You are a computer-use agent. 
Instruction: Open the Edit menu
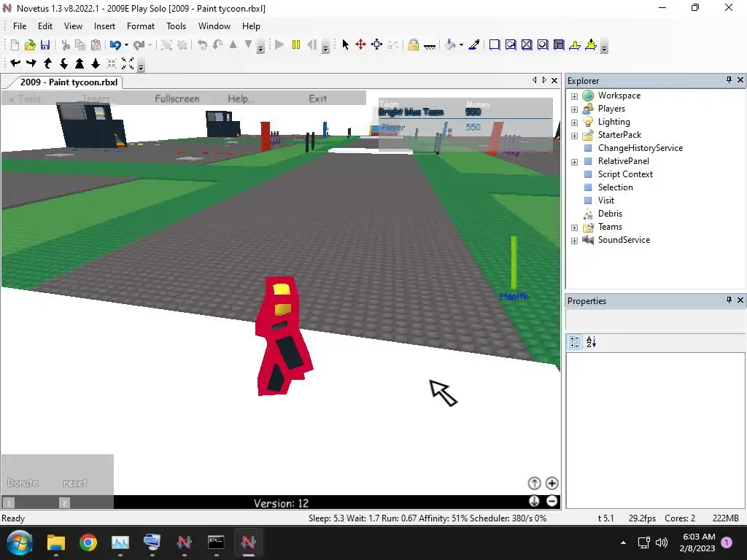[x=45, y=26]
